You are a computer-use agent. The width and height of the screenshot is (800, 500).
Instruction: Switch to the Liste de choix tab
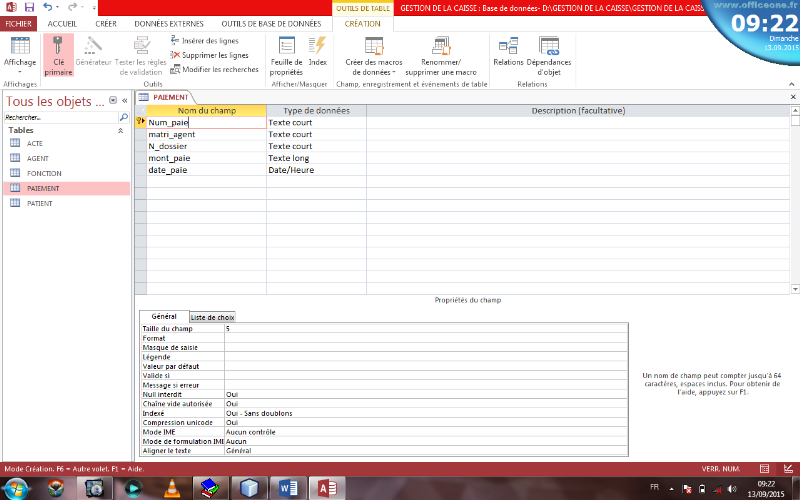pos(212,317)
